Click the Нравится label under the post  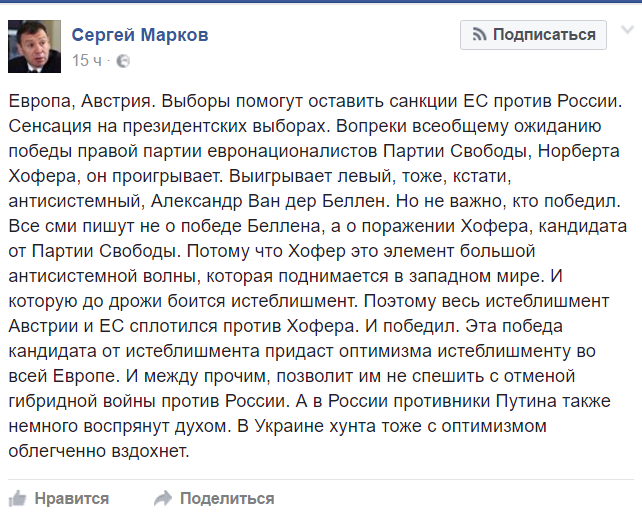pyautogui.click(x=72, y=499)
